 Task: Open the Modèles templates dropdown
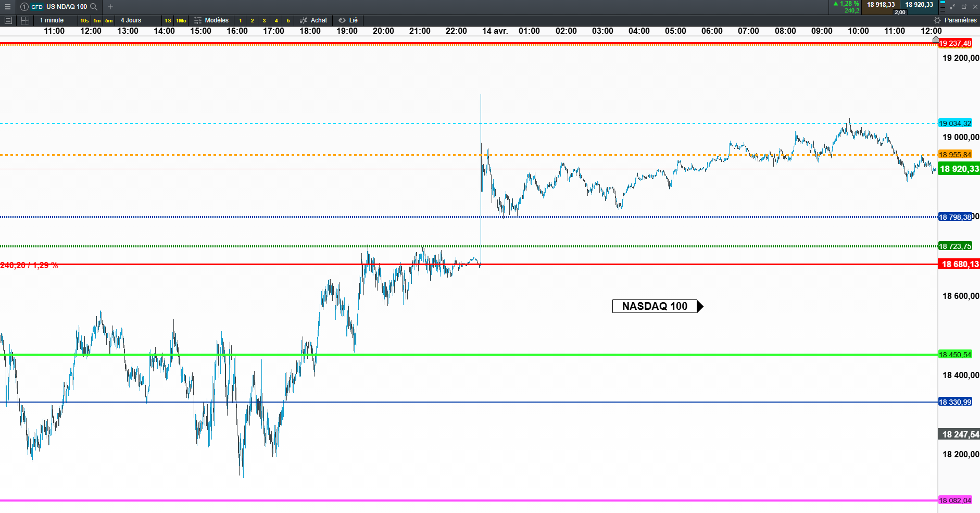click(217, 20)
